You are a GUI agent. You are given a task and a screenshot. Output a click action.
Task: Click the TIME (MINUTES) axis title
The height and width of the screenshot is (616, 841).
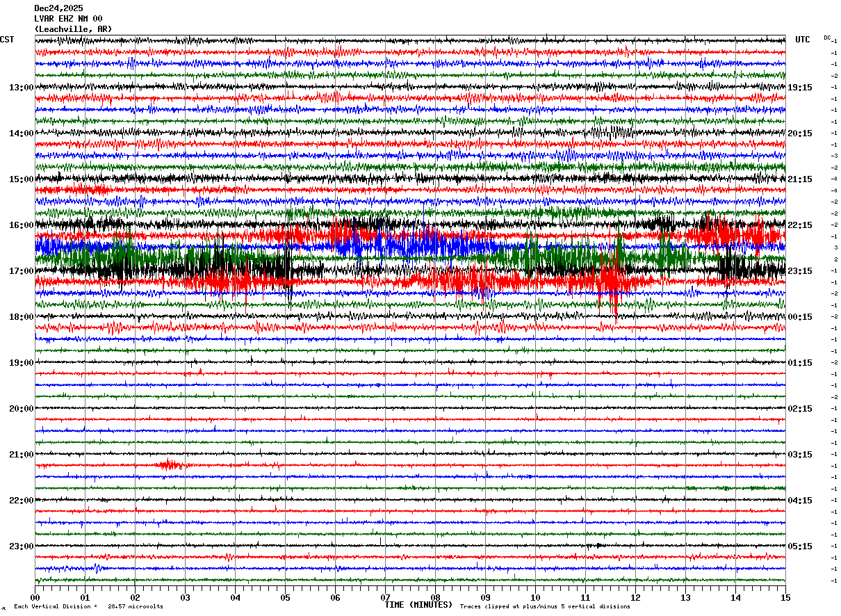[x=418, y=605]
